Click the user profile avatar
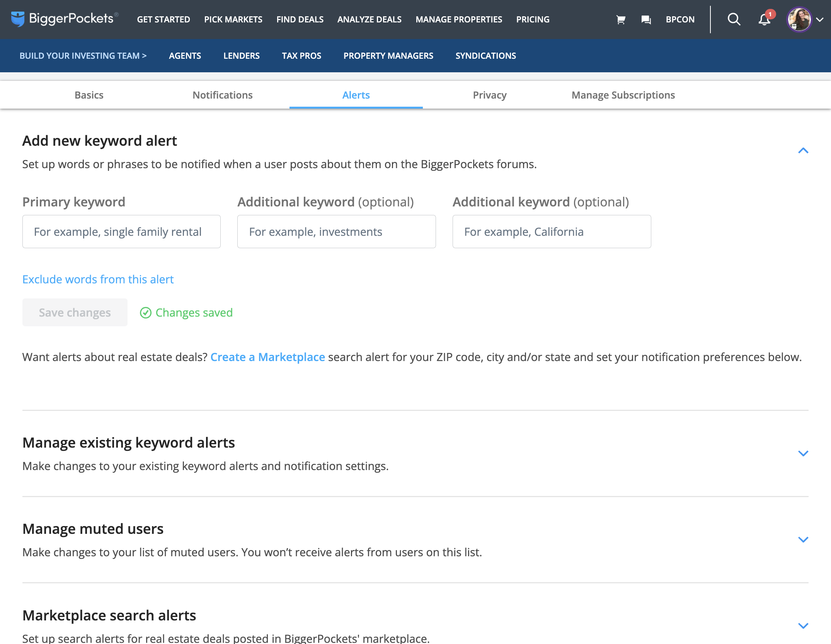The image size is (831, 644). [799, 19]
